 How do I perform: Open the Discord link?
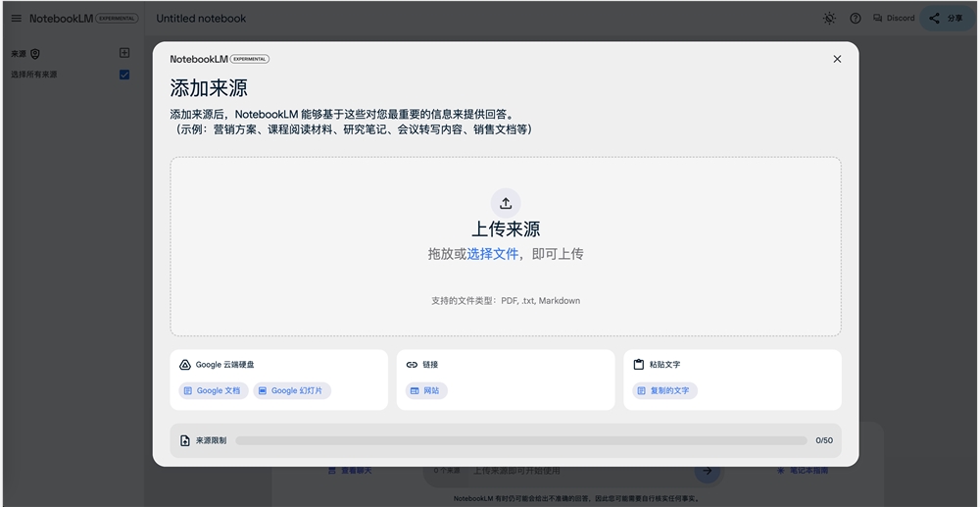894,18
